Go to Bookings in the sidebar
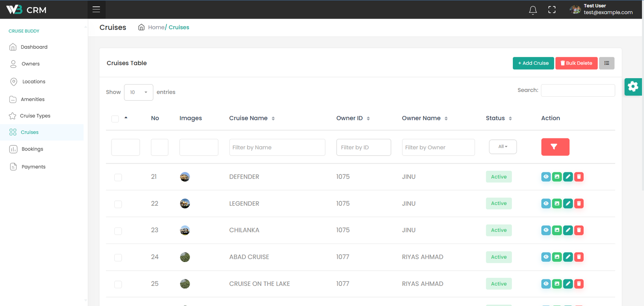The height and width of the screenshot is (306, 644). pos(32,149)
